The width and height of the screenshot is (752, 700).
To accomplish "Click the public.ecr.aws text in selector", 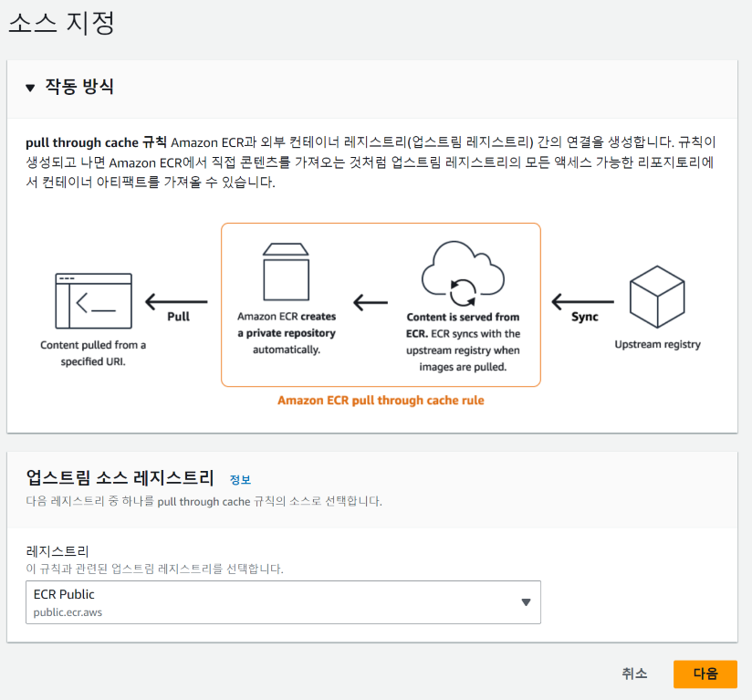I will 68,612.
